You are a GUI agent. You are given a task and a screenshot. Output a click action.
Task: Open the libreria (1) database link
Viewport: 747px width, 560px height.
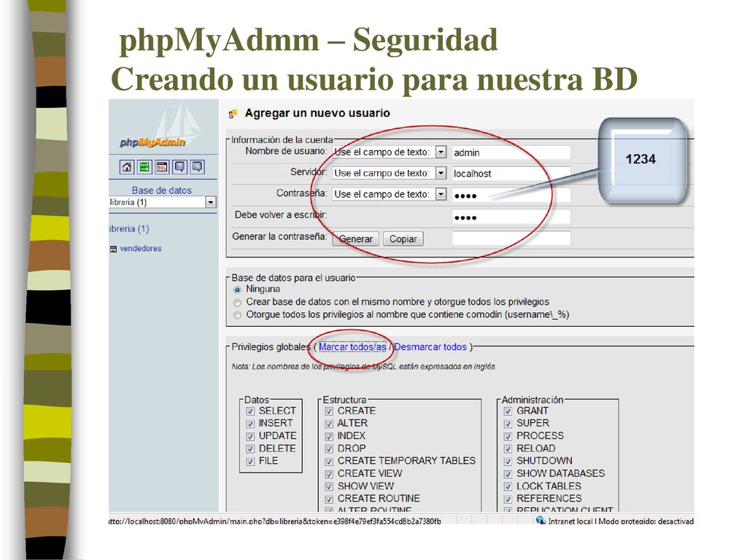click(x=129, y=228)
